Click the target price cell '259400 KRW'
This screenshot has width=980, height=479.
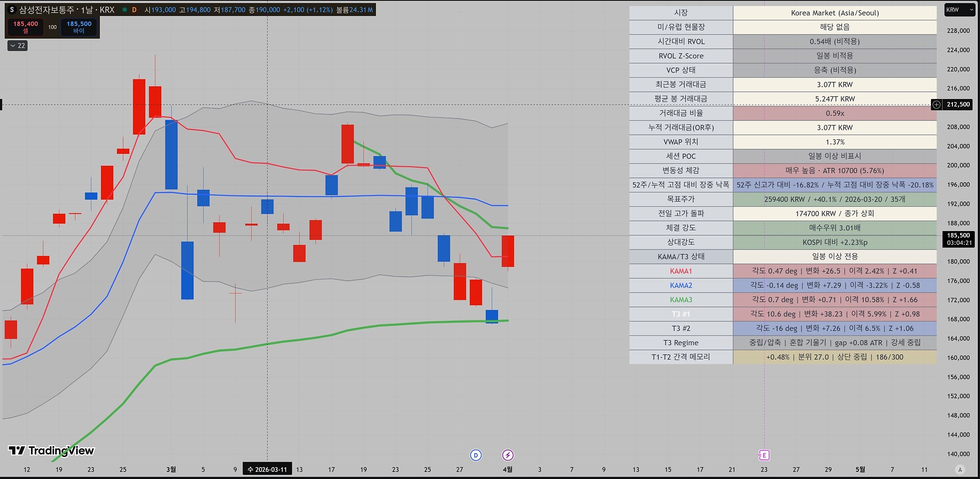point(835,199)
